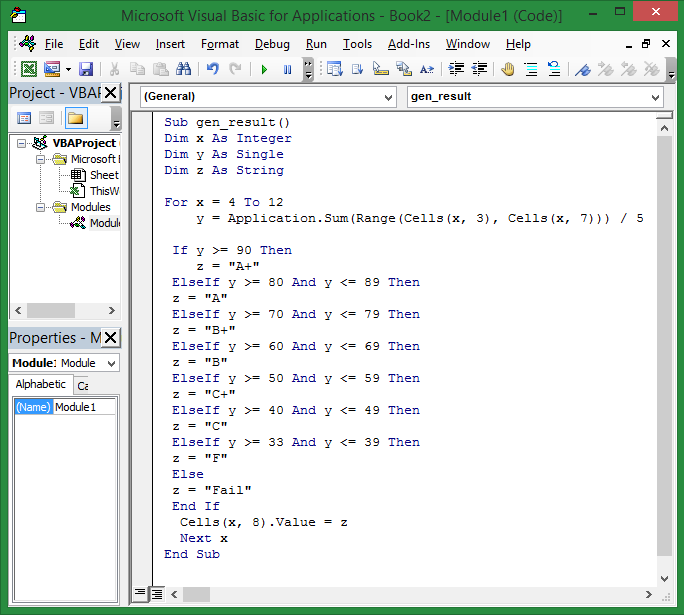
Task: Select the Sheet item in project tree
Action: click(103, 175)
